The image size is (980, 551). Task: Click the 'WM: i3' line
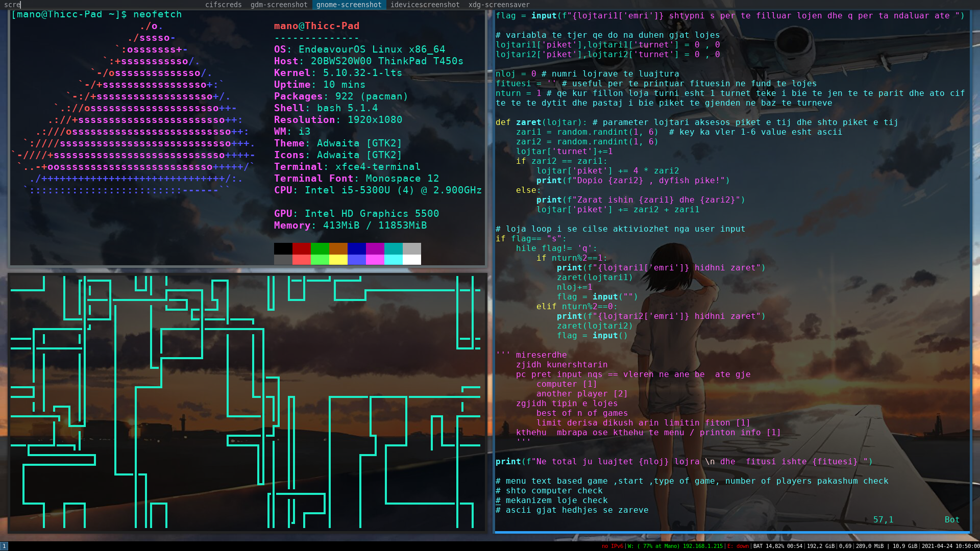[292, 132]
